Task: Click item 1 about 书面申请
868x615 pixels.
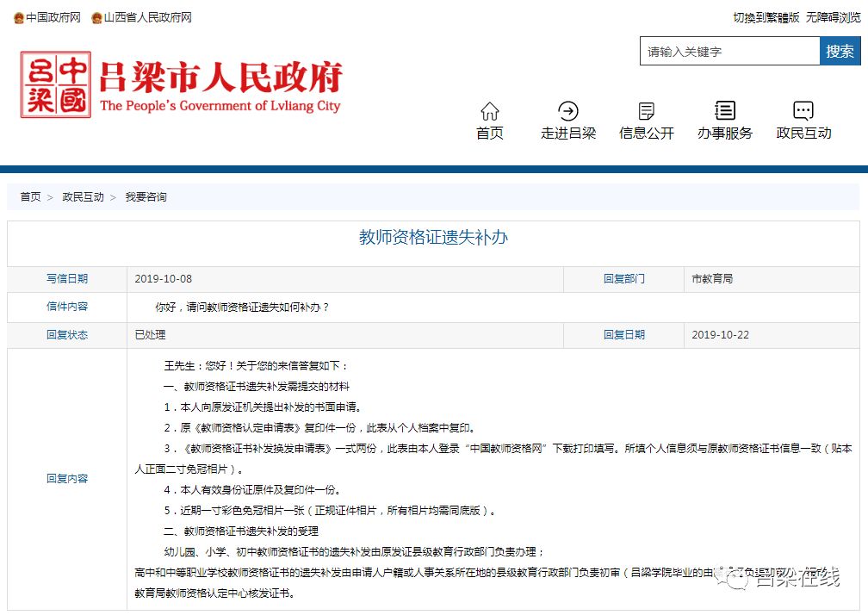Action: pyautogui.click(x=263, y=407)
